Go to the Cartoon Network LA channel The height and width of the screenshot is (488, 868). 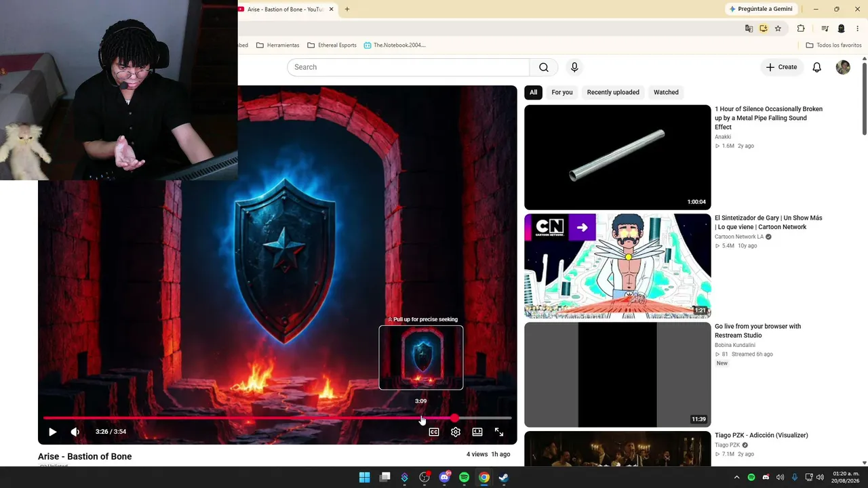point(739,237)
